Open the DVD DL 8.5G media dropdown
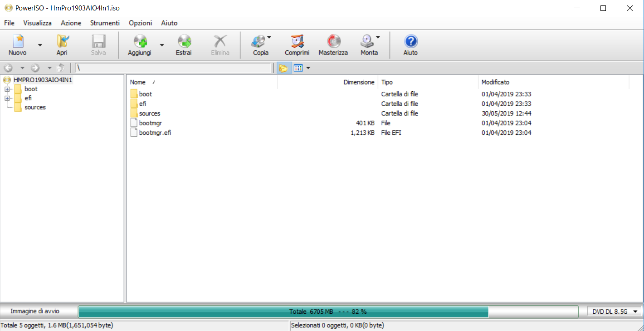This screenshot has width=644, height=331. (x=615, y=311)
